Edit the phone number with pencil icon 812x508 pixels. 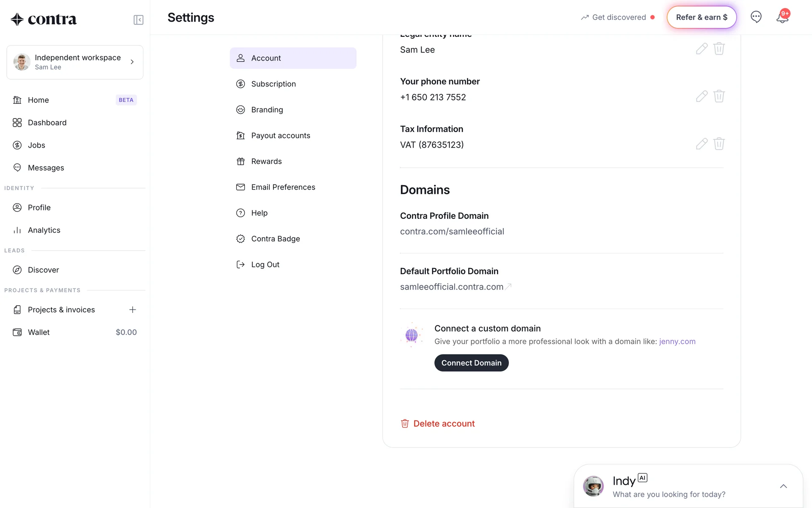(x=702, y=97)
